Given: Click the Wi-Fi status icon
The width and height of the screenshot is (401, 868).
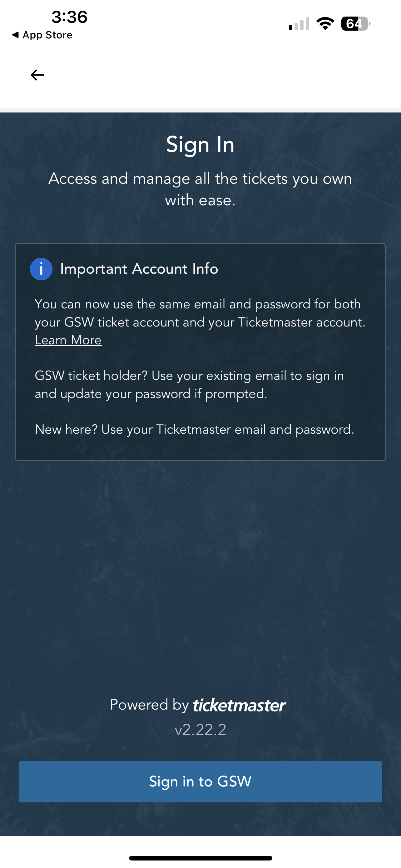Looking at the screenshot, I should pyautogui.click(x=325, y=23).
